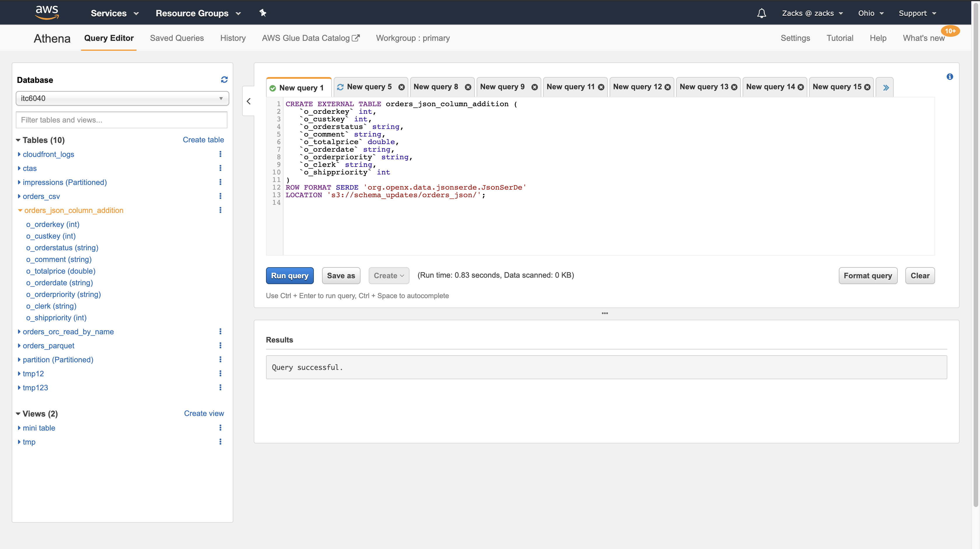Viewport: 980px width, 549px height.
Task: Click the Create table link
Action: tap(203, 140)
